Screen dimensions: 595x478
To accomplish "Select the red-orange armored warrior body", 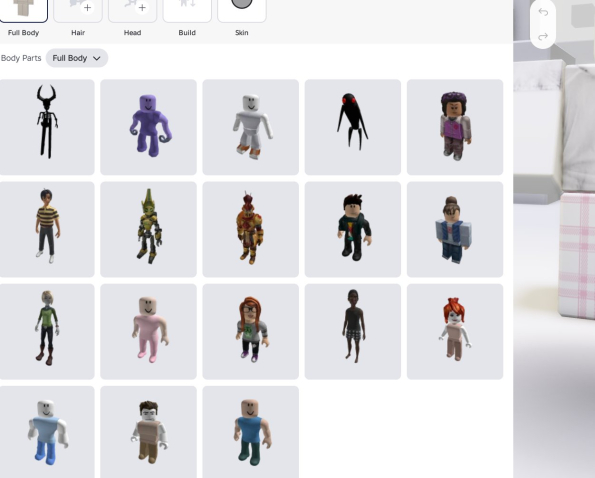I will (250, 229).
